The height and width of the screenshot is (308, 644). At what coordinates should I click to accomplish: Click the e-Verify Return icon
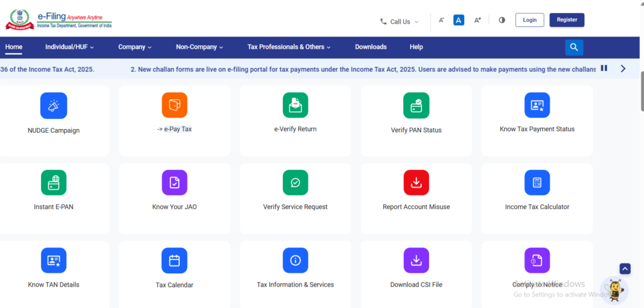pos(295,105)
